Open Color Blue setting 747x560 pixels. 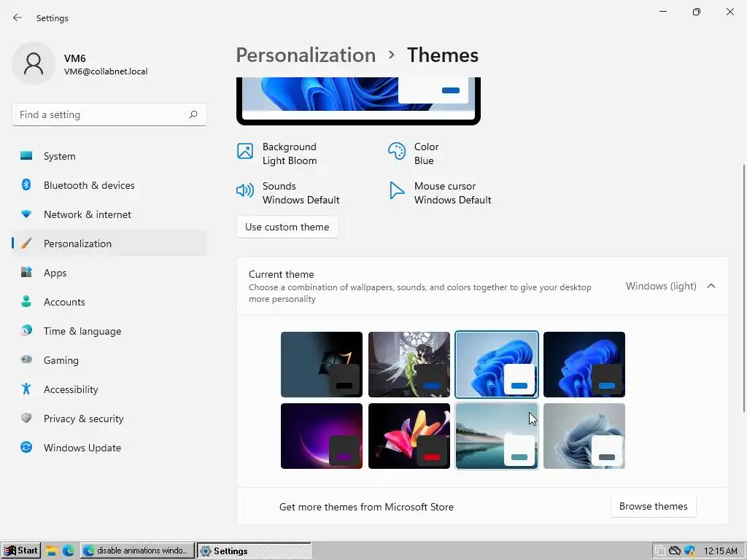413,154
